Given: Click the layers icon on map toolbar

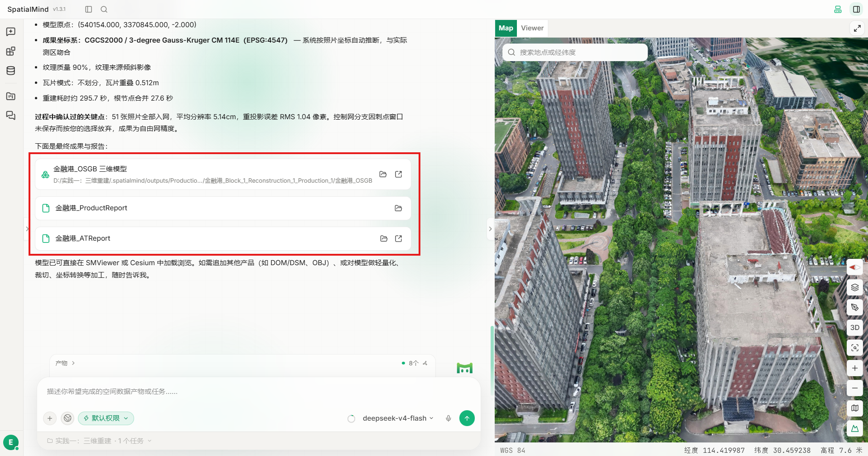Looking at the screenshot, I should tap(855, 287).
